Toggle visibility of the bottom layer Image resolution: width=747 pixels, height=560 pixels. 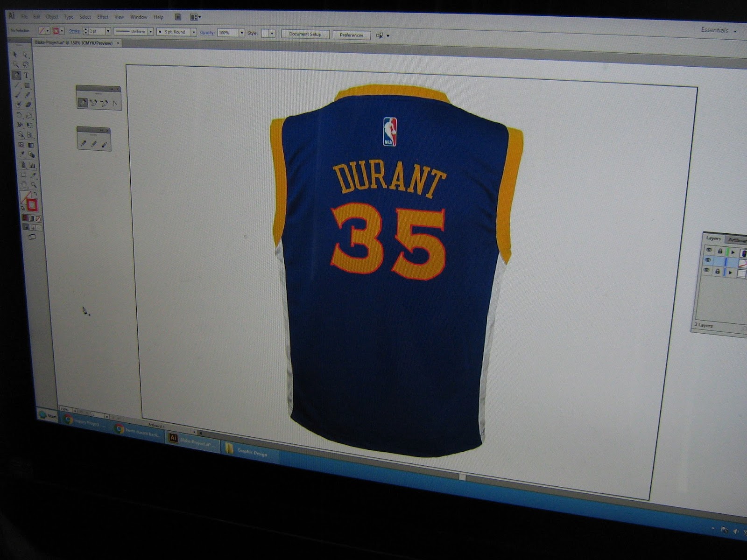pyautogui.click(x=706, y=270)
